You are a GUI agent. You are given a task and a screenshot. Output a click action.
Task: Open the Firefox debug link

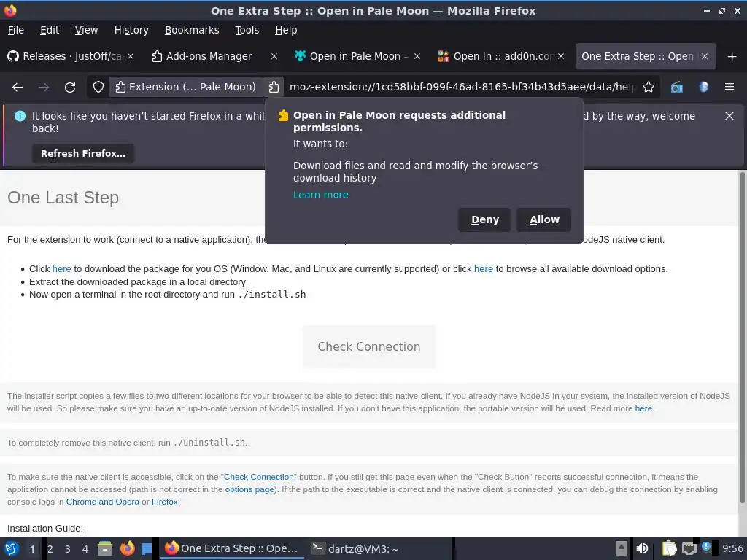(x=165, y=502)
